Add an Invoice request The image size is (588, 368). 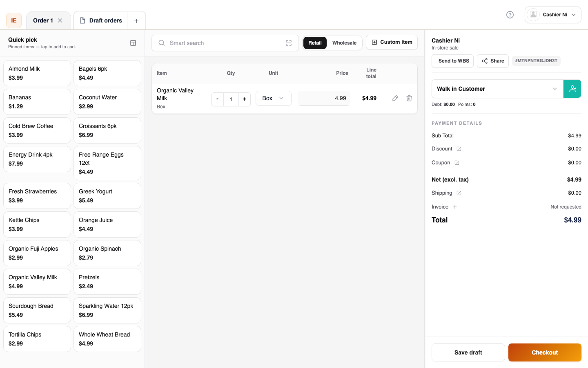pyautogui.click(x=455, y=207)
